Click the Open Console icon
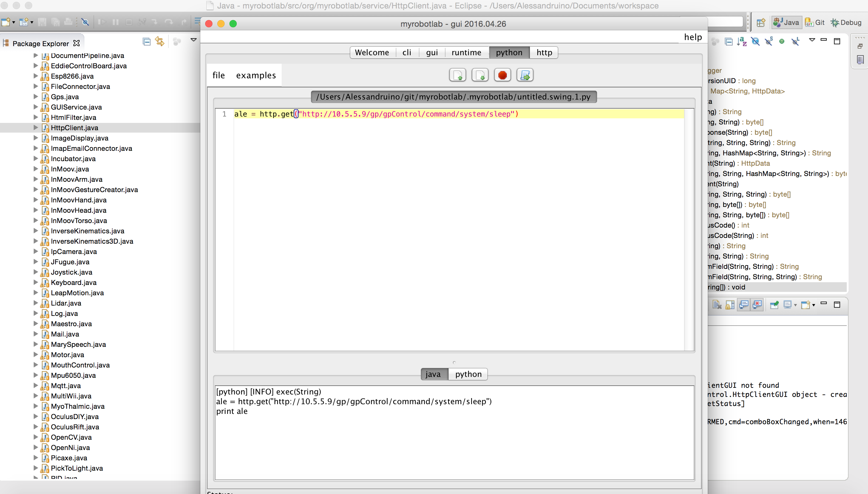 (805, 305)
